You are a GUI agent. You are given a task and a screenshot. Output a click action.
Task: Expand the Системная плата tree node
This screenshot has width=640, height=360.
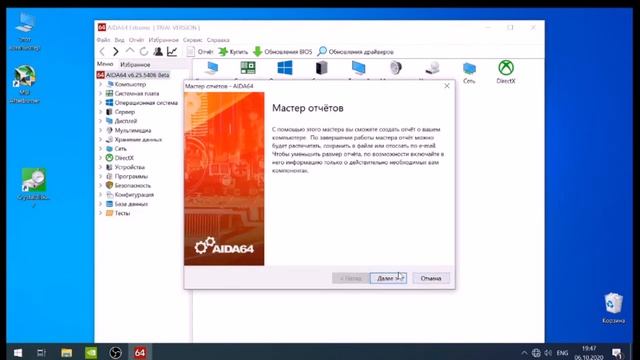click(101, 93)
